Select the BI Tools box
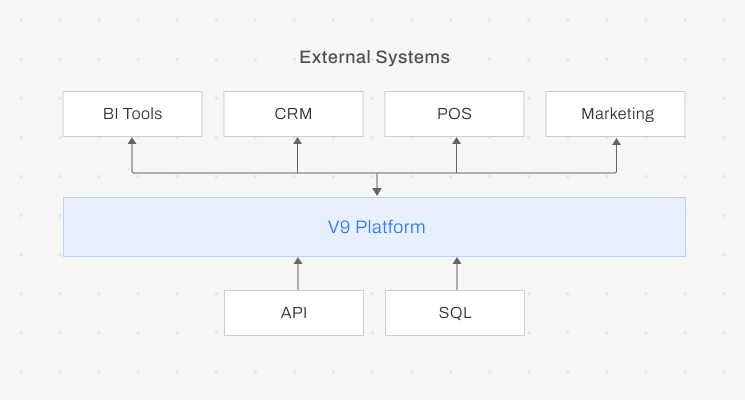The image size is (745, 400). tap(132, 114)
